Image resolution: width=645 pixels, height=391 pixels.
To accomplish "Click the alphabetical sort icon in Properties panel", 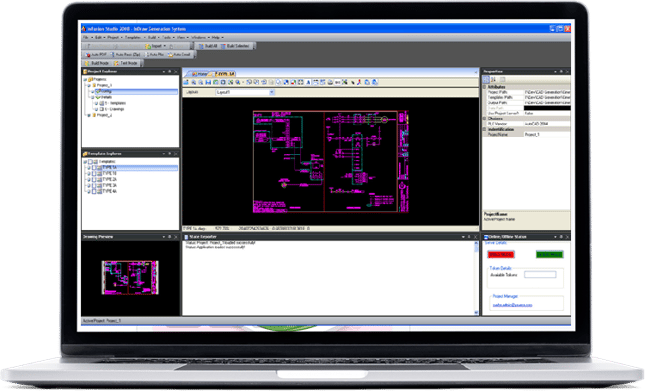I will click(x=493, y=79).
